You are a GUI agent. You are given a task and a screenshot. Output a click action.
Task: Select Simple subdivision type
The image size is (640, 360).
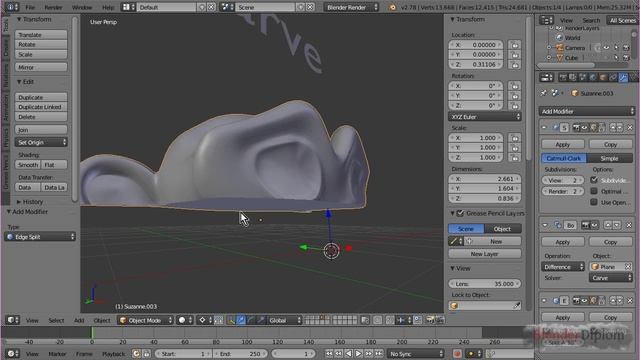tap(610, 158)
